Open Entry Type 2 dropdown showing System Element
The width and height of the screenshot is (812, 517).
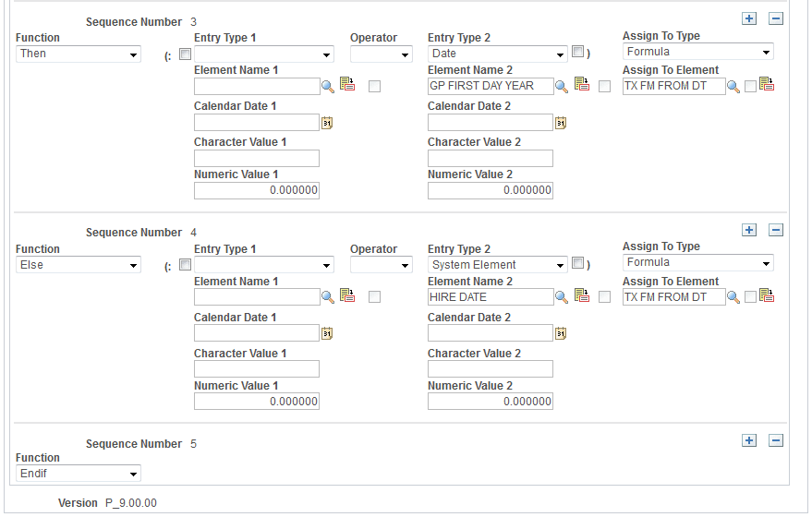click(x=497, y=265)
